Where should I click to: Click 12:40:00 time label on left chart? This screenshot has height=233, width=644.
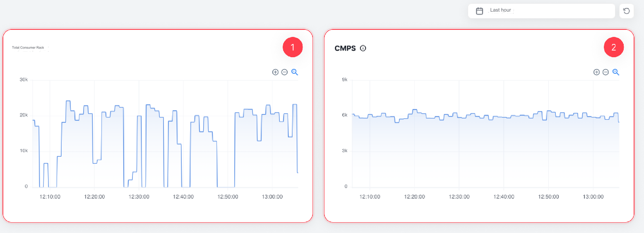(183, 197)
